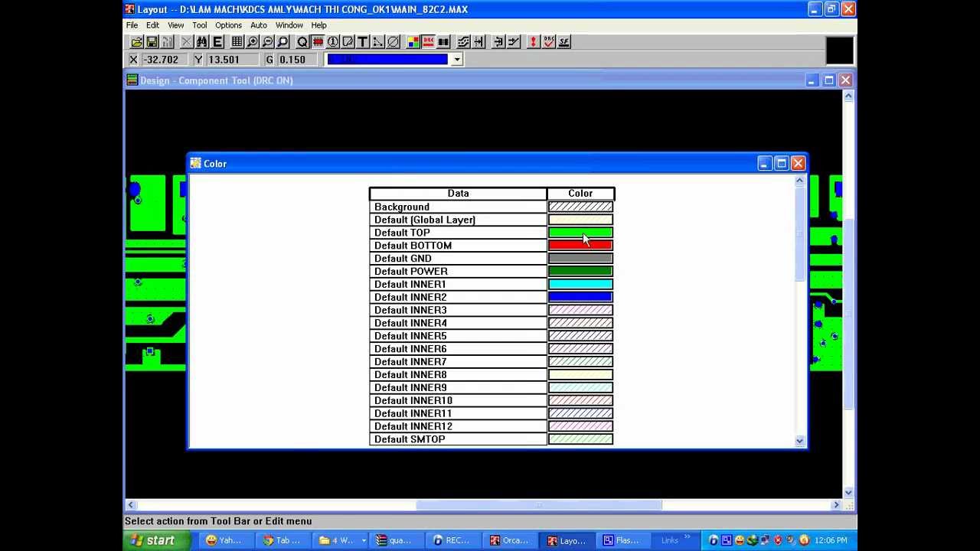
Task: Switch to the 'REC...' taskbar item
Action: [x=452, y=540]
